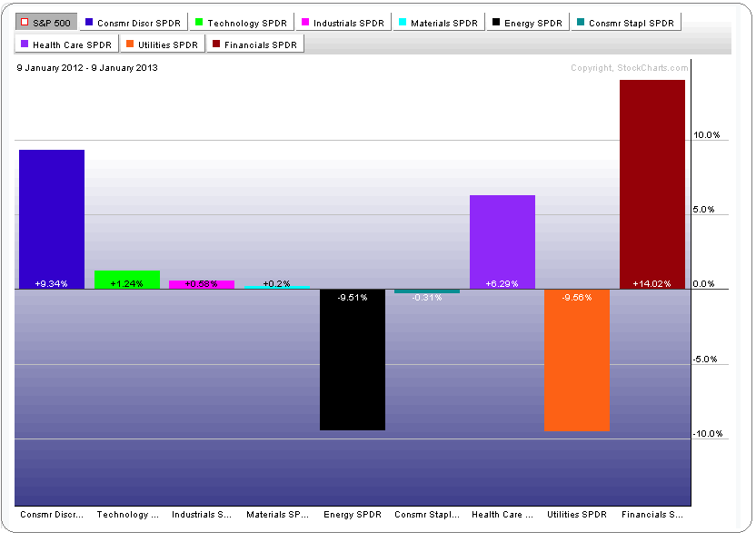Click the orange Utilities -9.56% bar

577,360
